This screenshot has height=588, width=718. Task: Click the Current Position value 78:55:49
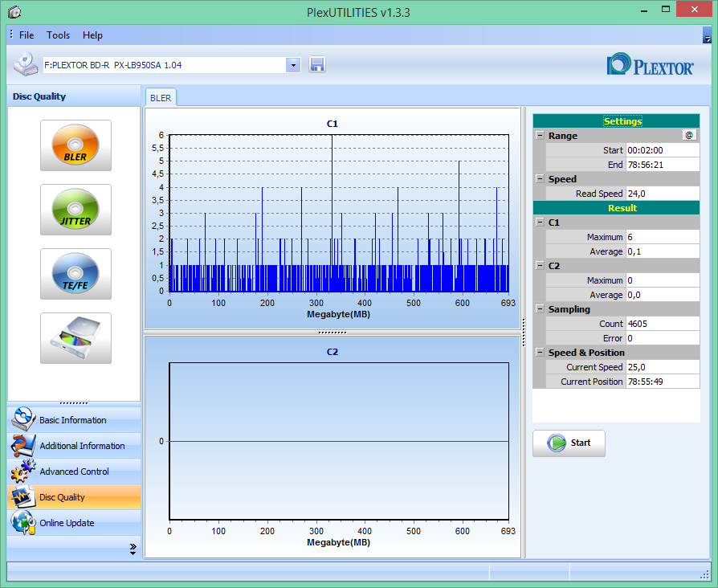tap(663, 382)
